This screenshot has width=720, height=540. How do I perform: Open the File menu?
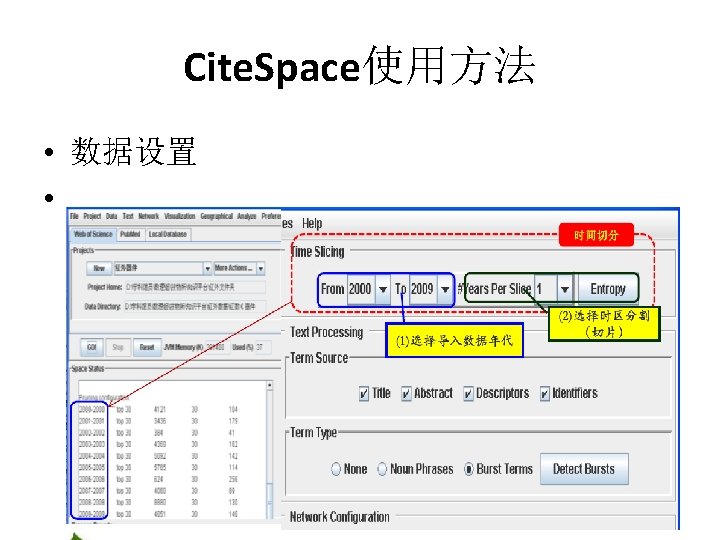point(74,216)
